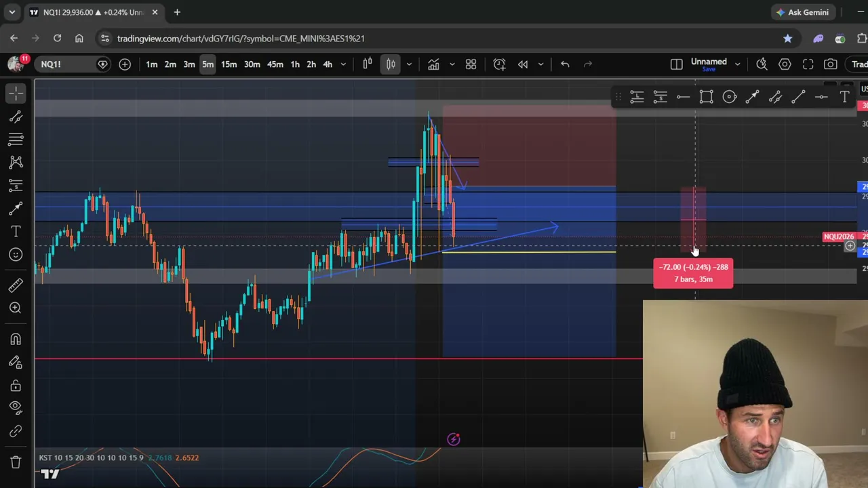
Task: Take a chart snapshot with camera icon
Action: [x=831, y=64]
